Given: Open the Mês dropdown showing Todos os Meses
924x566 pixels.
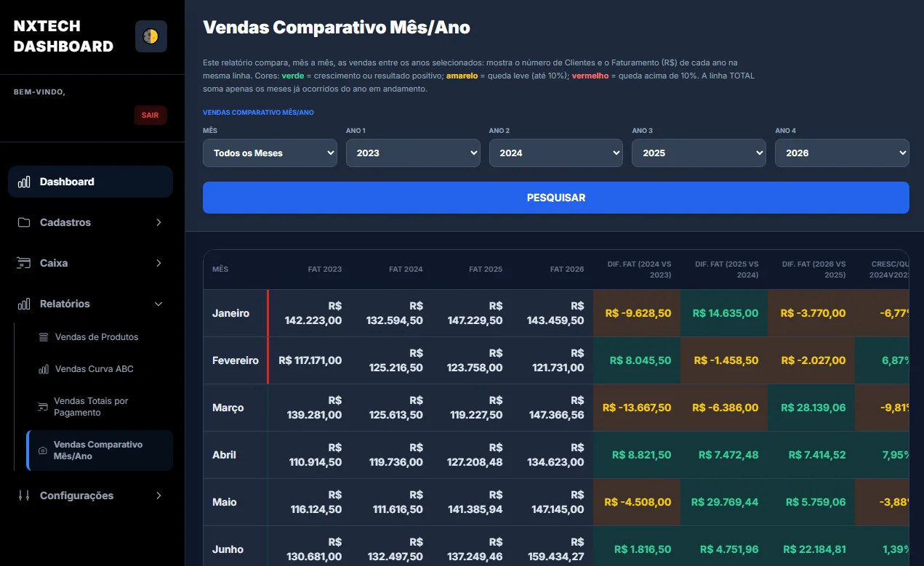Looking at the screenshot, I should [x=270, y=153].
